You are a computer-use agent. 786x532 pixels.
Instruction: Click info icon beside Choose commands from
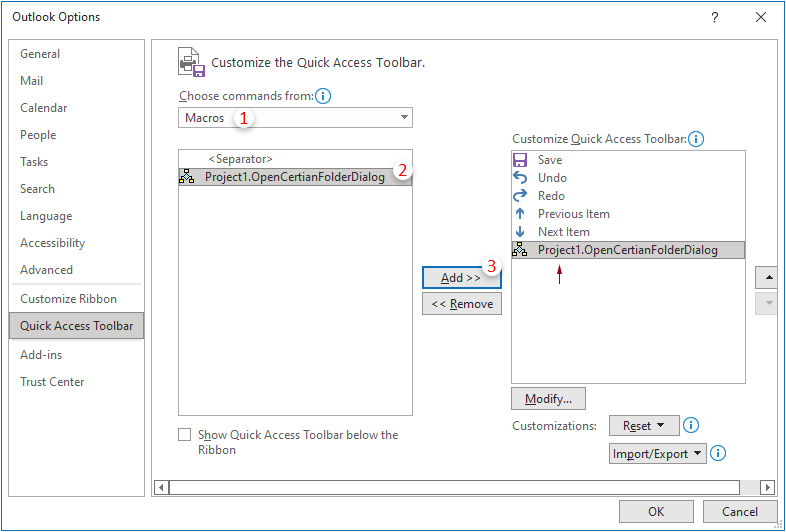point(323,97)
